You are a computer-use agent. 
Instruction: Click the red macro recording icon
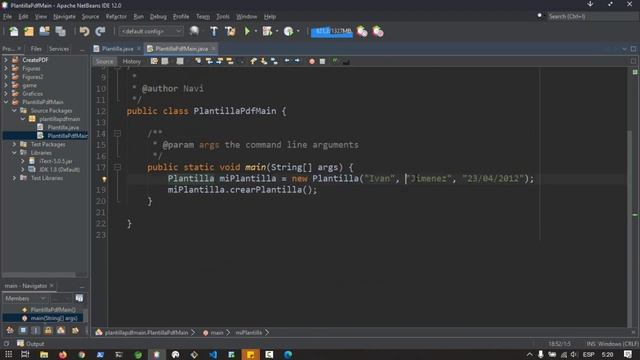312,61
